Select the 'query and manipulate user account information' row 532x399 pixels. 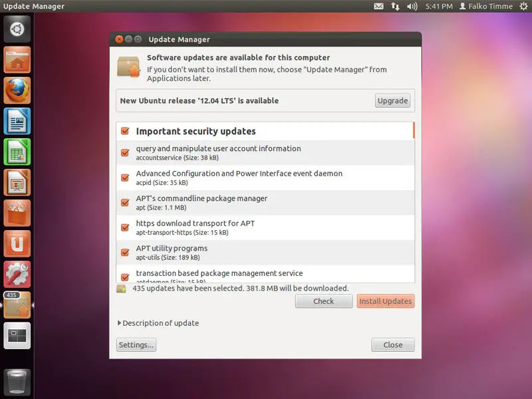point(265,153)
